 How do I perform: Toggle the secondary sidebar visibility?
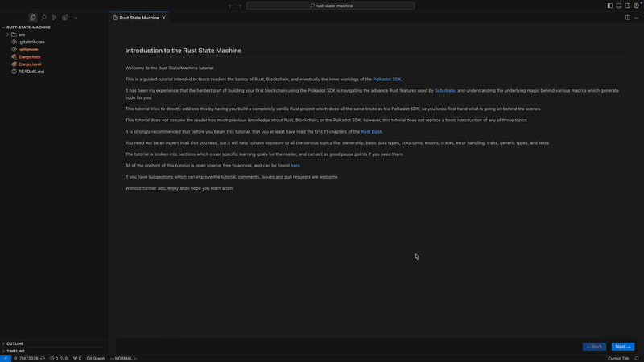tap(627, 6)
